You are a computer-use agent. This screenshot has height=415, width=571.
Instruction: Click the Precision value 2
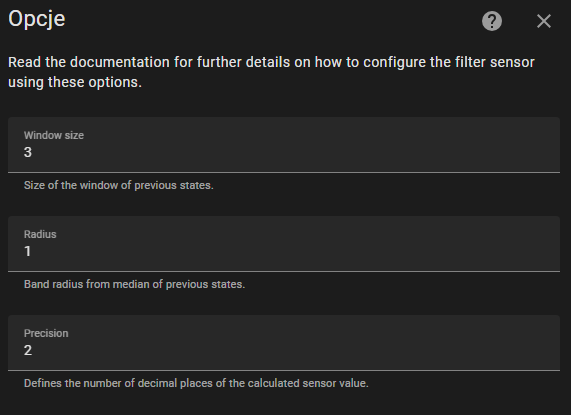[28, 350]
